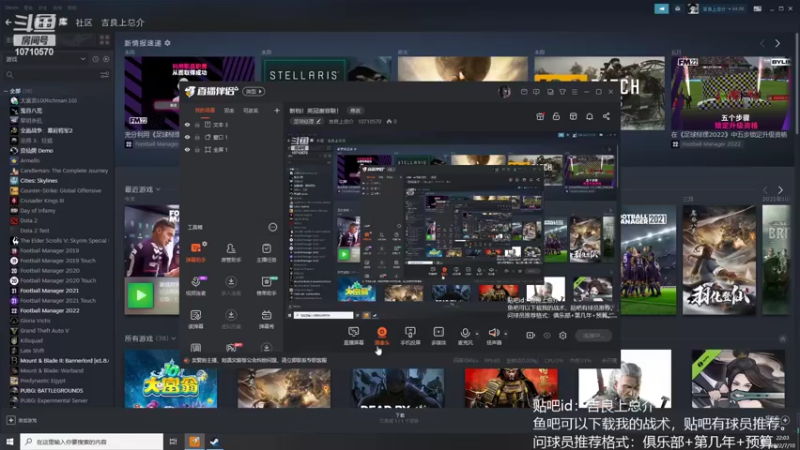This screenshot has width=800, height=450.
Task: Open the 视频连麦 tool
Action: click(196, 286)
